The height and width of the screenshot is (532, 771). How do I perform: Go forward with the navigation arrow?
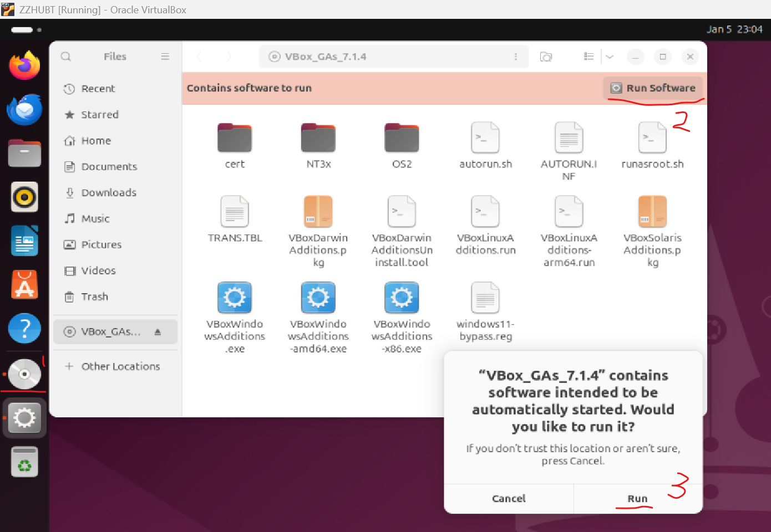point(228,57)
